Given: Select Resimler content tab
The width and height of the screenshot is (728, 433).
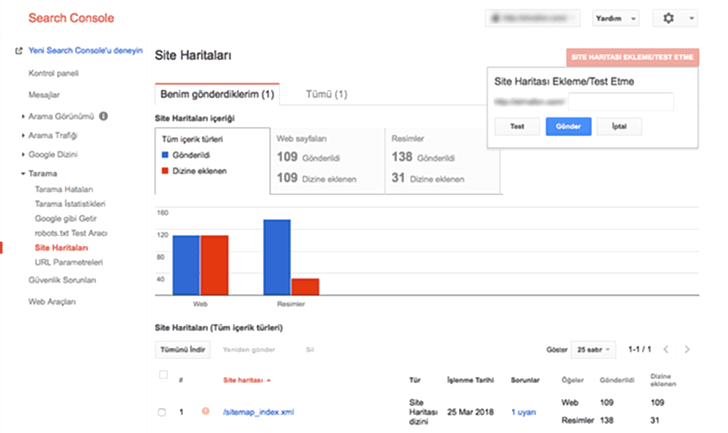Looking at the screenshot, I should coord(442,161).
